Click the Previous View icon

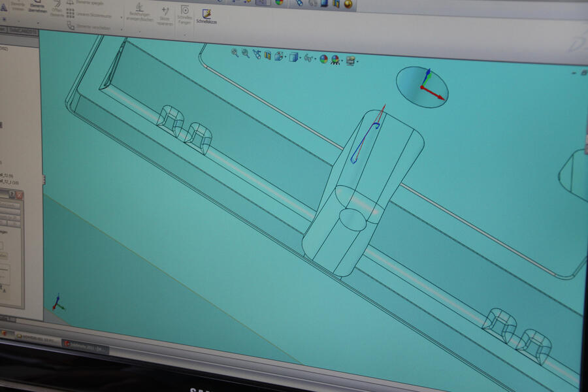pyautogui.click(x=257, y=55)
